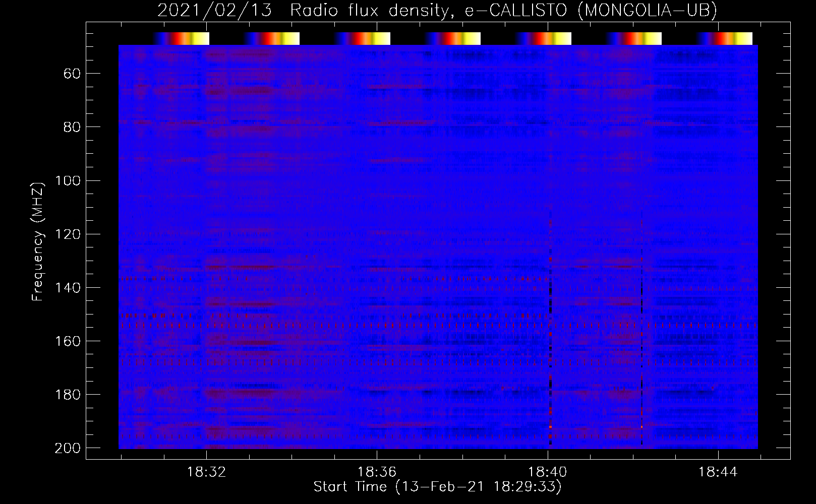816x504 pixels.
Task: Choose the 160 frequency tick label
Action: click(x=68, y=341)
